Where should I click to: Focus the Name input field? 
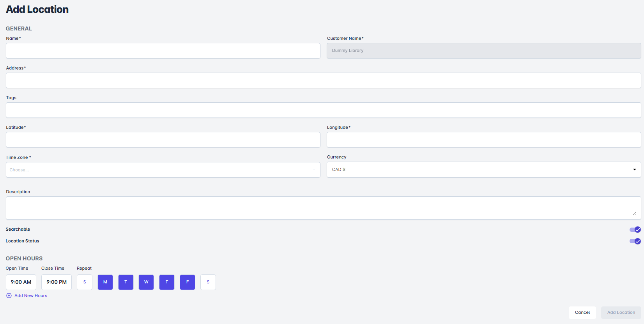pyautogui.click(x=163, y=51)
